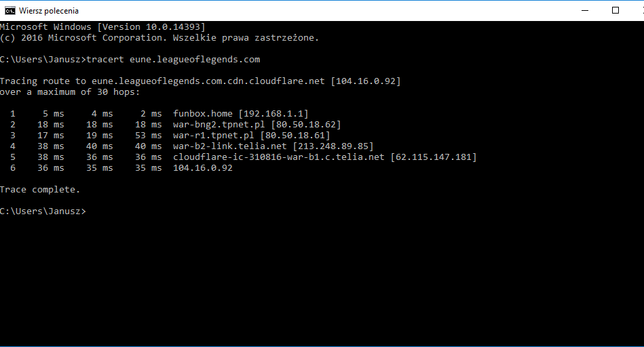Click the Command Prompt icon in title bar
644x347 pixels.
pyautogui.click(x=10, y=10)
